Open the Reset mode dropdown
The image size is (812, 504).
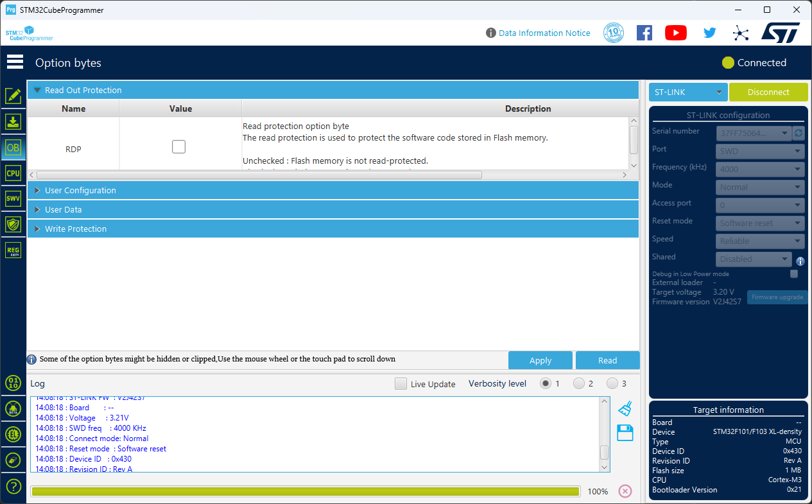(761, 223)
